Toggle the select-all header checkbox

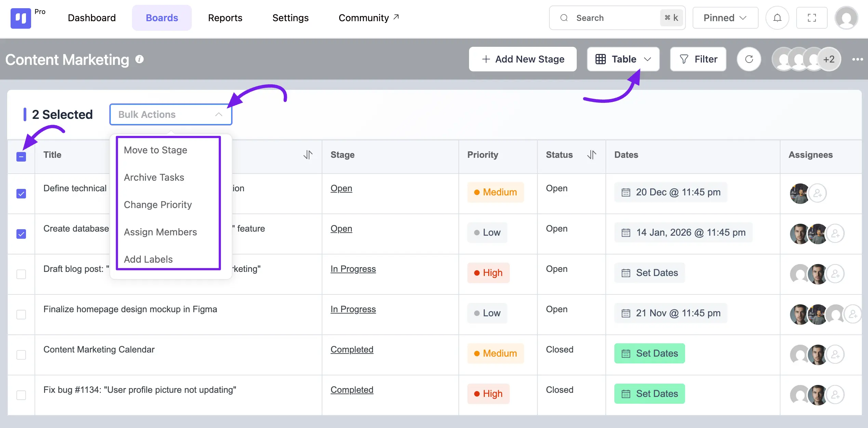[x=21, y=157]
